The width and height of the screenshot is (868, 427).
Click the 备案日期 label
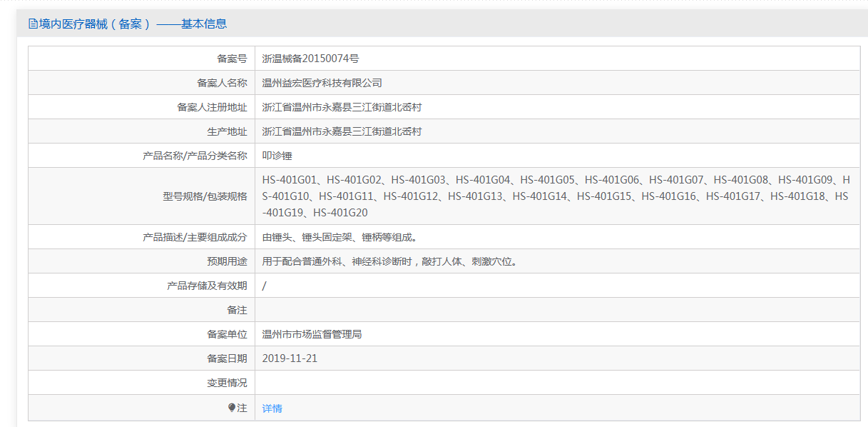(x=227, y=358)
